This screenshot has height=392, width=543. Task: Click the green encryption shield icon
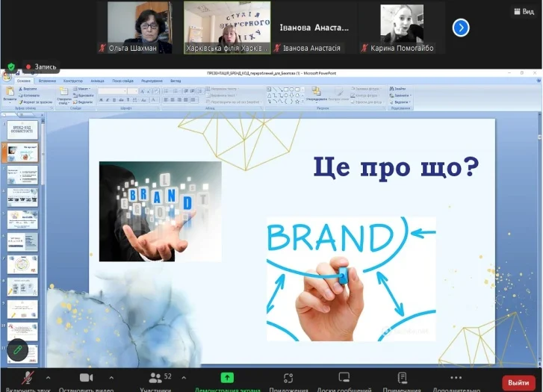pos(11,66)
